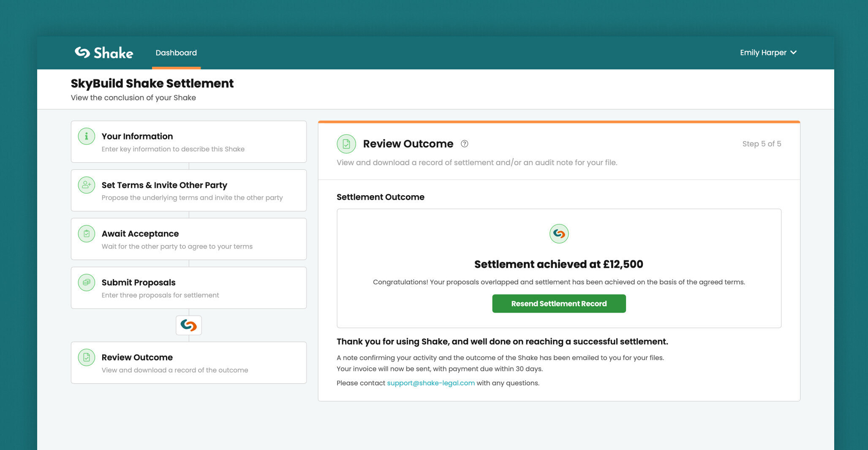Click Resend Settlement Record
Screen dimensions: 868x450
(559, 303)
